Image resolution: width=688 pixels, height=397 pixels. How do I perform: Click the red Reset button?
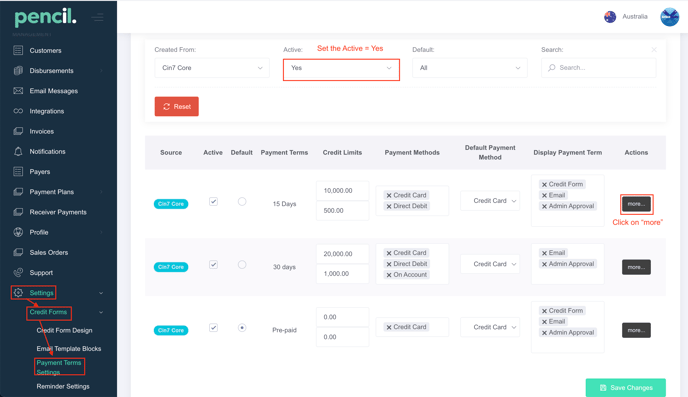(176, 107)
